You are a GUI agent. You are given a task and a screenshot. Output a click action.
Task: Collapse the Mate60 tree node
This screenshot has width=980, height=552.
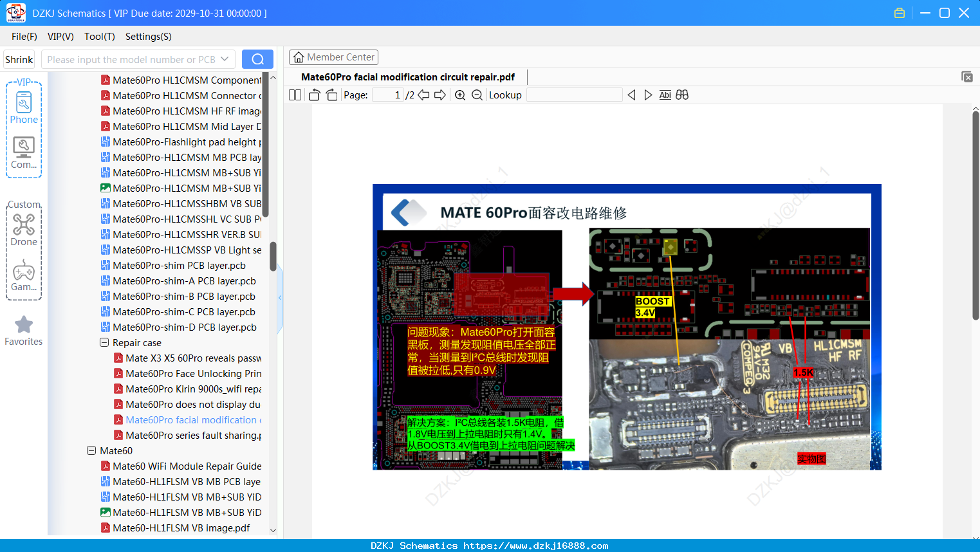[x=91, y=451]
